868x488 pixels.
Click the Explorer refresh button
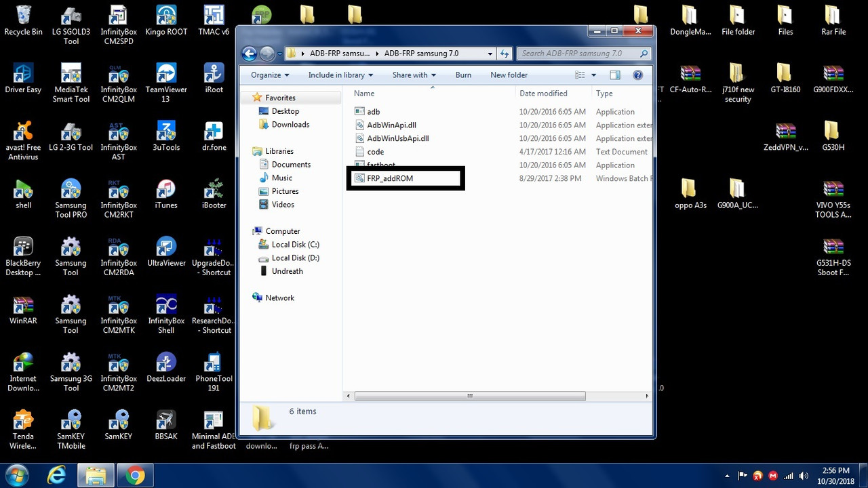(505, 54)
